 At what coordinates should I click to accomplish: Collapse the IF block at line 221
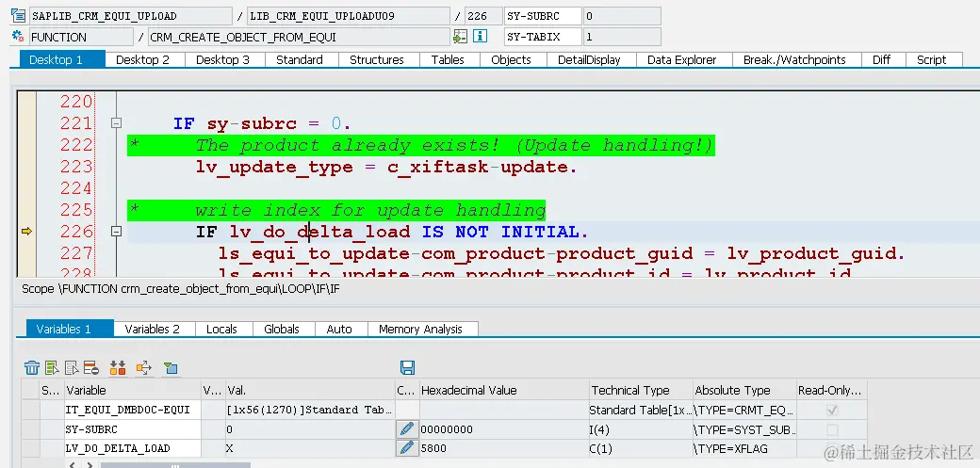[x=116, y=123]
